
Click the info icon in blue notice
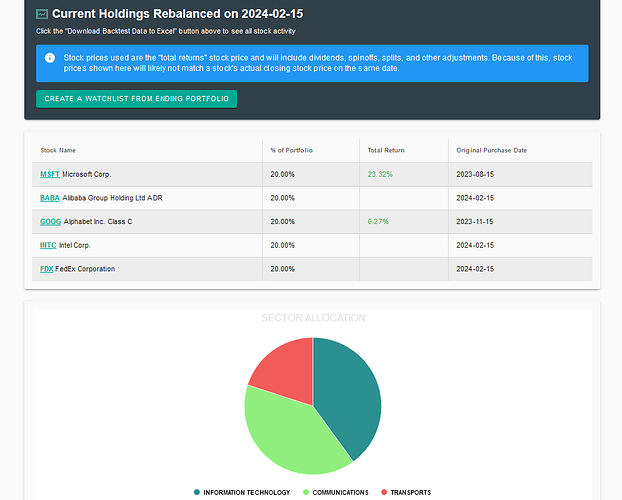click(50, 58)
